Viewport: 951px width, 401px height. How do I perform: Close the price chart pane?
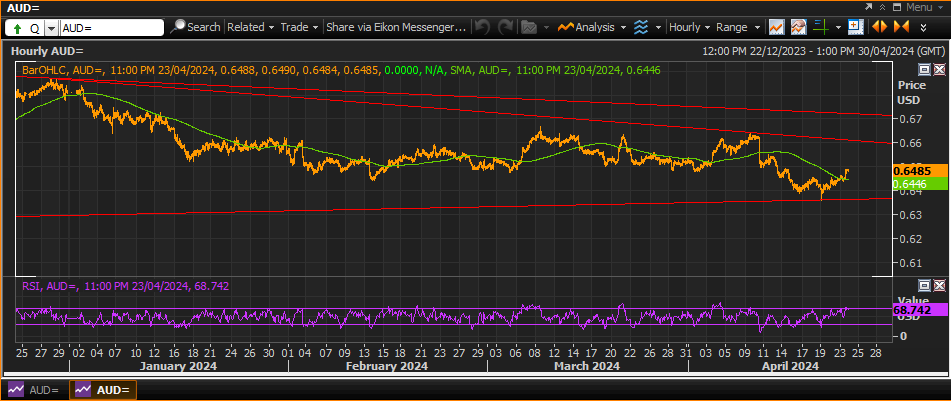(x=939, y=69)
